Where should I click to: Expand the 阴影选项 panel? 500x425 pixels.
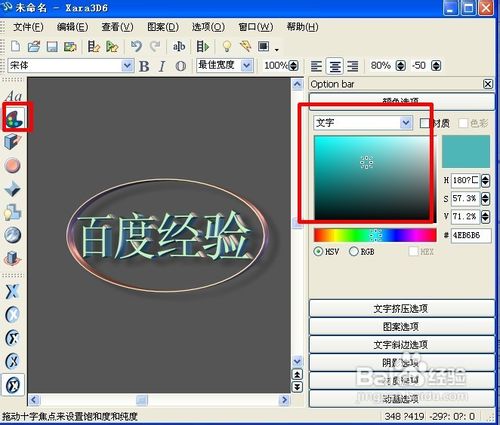[402, 362]
